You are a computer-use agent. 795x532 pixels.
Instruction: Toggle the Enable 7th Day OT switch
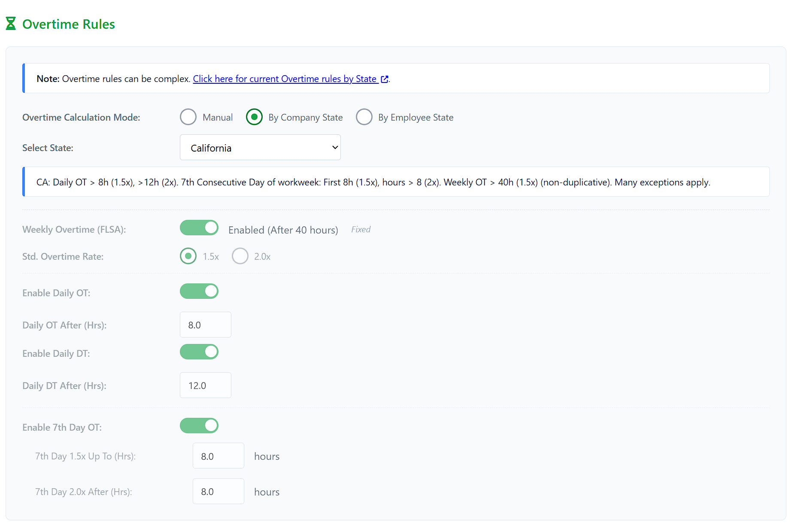click(199, 426)
